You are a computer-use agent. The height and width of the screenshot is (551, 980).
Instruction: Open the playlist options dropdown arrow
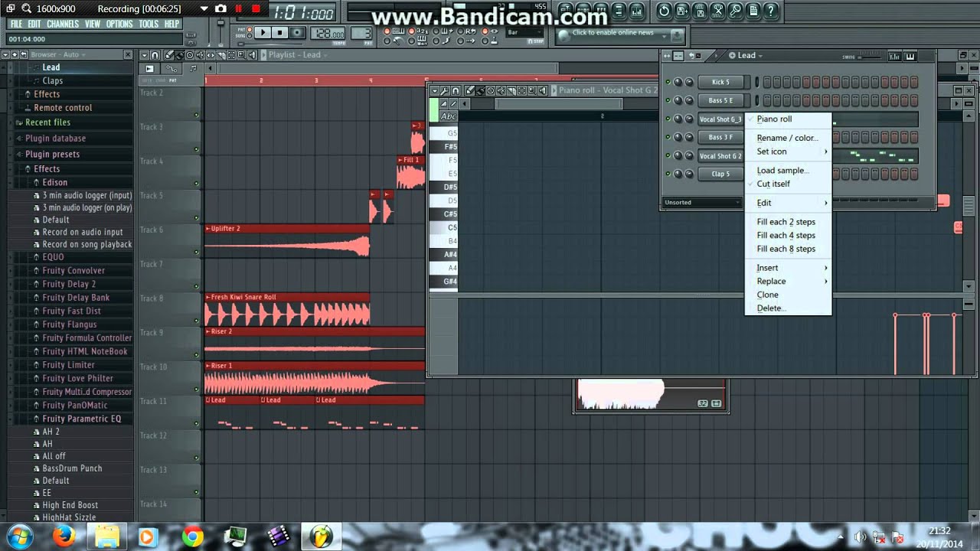click(x=144, y=55)
